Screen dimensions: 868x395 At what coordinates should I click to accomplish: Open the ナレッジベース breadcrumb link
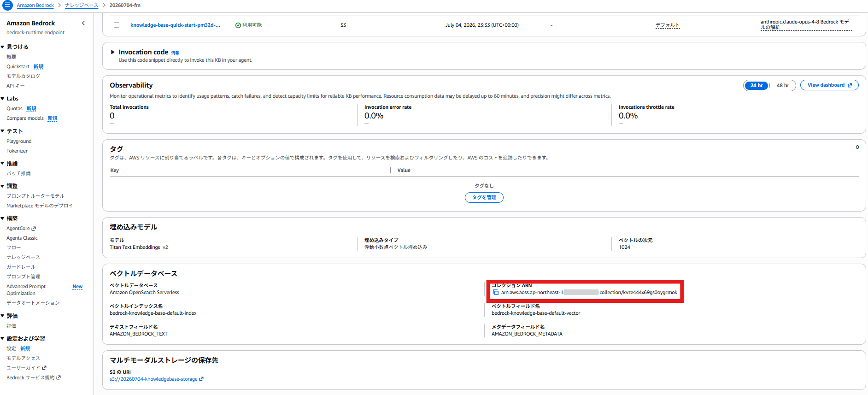pos(82,6)
